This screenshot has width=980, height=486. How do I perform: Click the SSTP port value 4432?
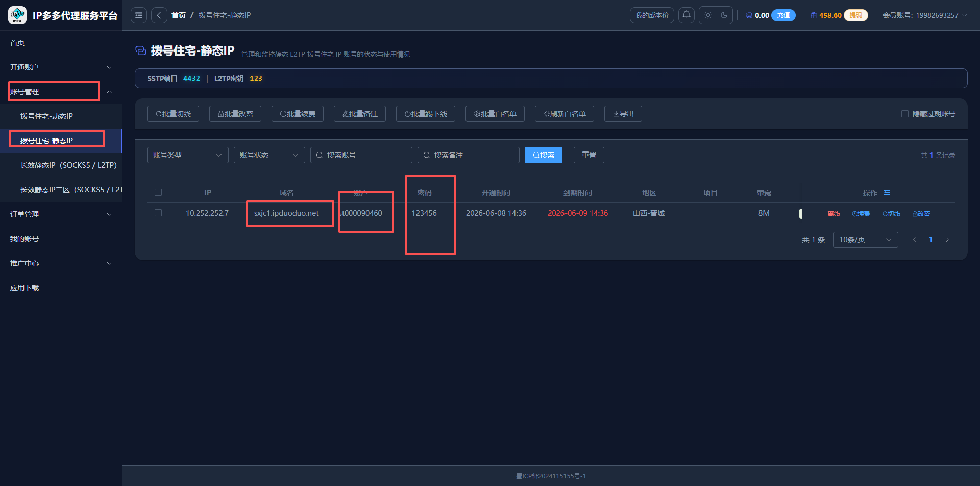click(191, 79)
